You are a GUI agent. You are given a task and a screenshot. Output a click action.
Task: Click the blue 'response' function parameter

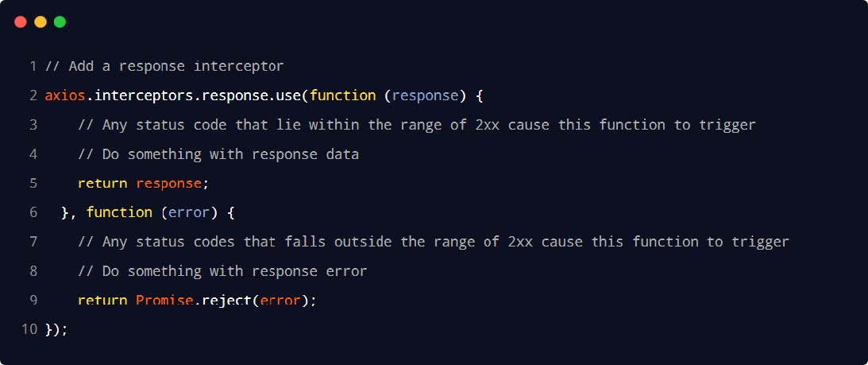(426, 95)
